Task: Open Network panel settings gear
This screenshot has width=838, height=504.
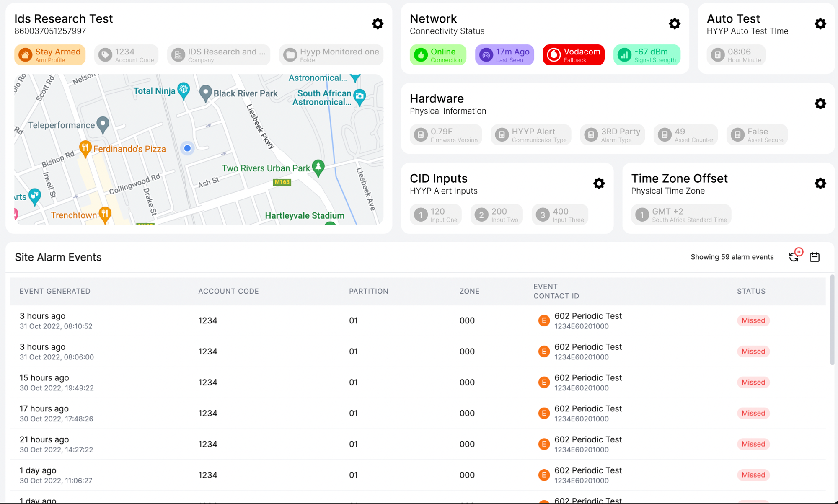Action: pos(675,23)
